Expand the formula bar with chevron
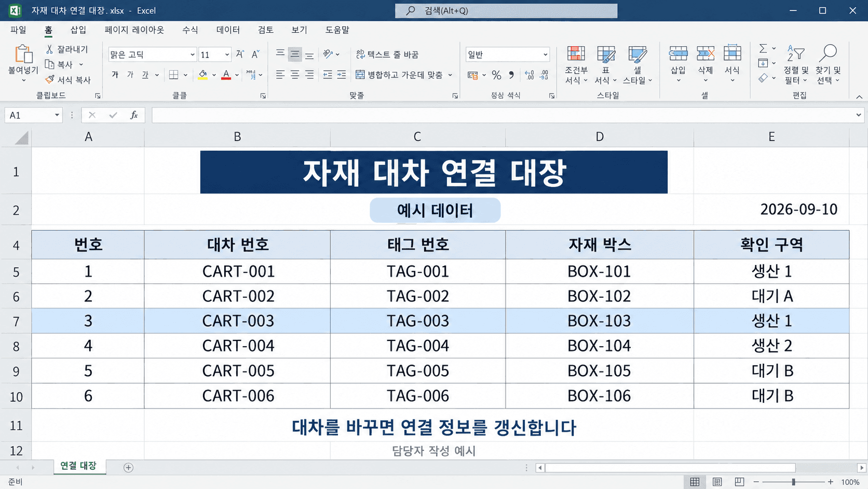Viewport: 868px width, 489px height. click(x=859, y=115)
